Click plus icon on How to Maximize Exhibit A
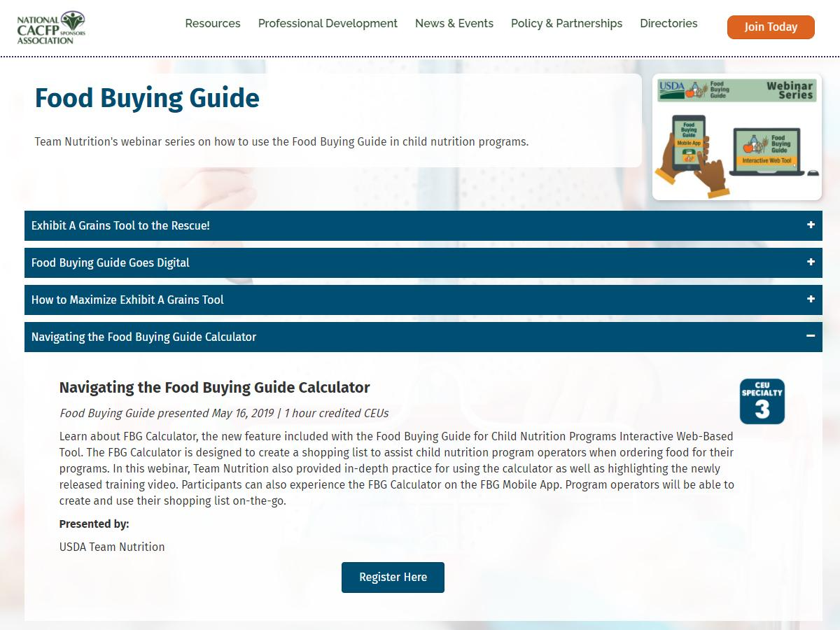840x630 pixels. click(x=811, y=300)
